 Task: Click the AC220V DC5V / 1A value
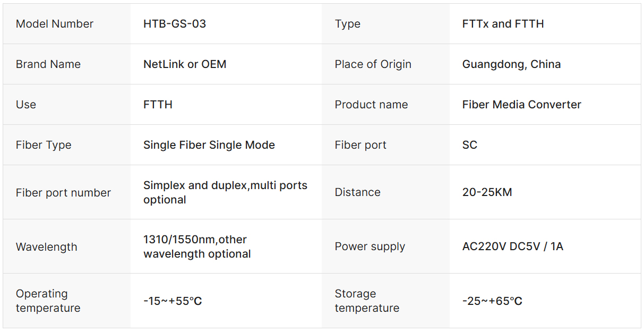pyautogui.click(x=512, y=246)
